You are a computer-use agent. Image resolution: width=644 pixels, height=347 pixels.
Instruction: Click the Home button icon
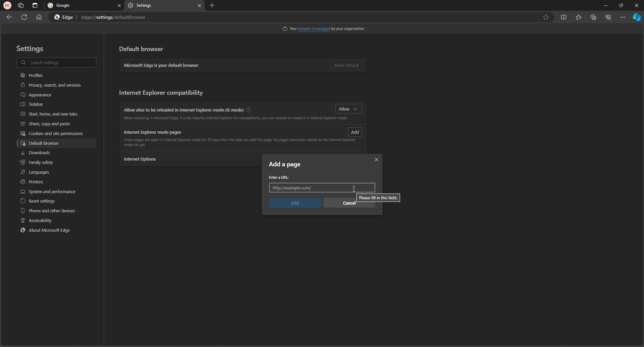39,17
